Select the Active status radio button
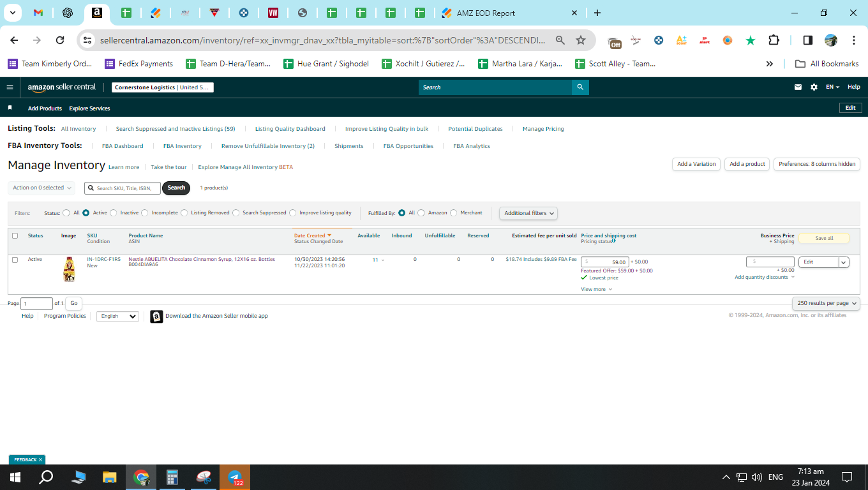868x490 pixels. [x=86, y=213]
